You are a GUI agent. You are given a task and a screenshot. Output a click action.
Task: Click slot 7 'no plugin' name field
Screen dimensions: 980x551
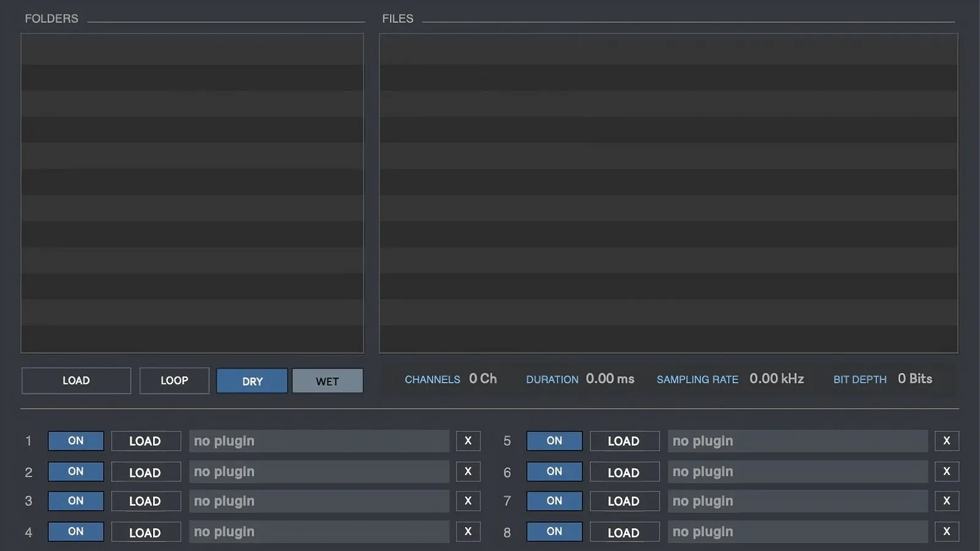click(x=797, y=501)
